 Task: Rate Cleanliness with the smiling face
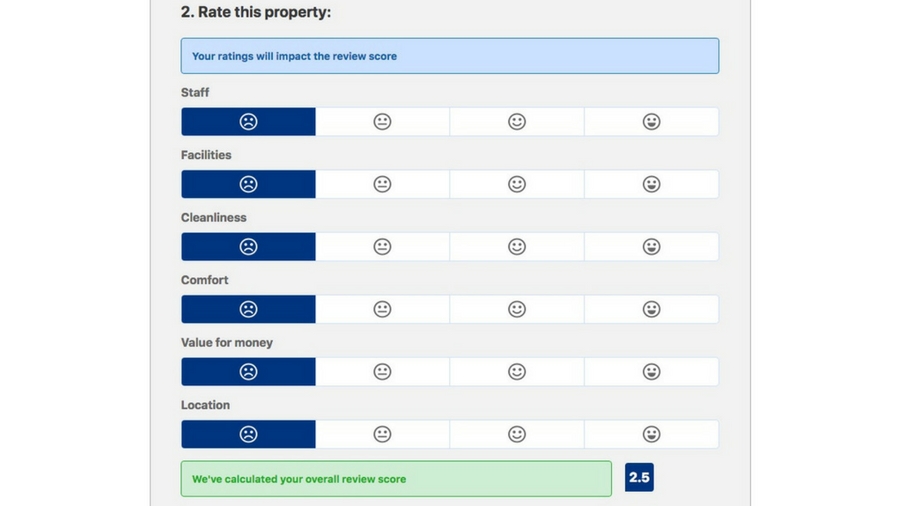(517, 247)
